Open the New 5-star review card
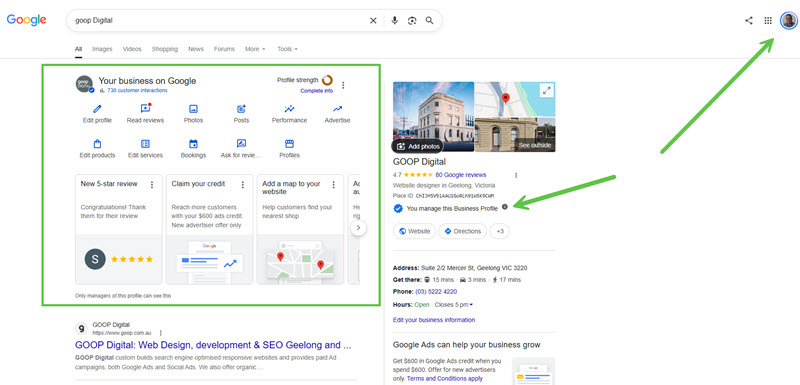Image resolution: width=800 pixels, height=385 pixels. point(119,229)
